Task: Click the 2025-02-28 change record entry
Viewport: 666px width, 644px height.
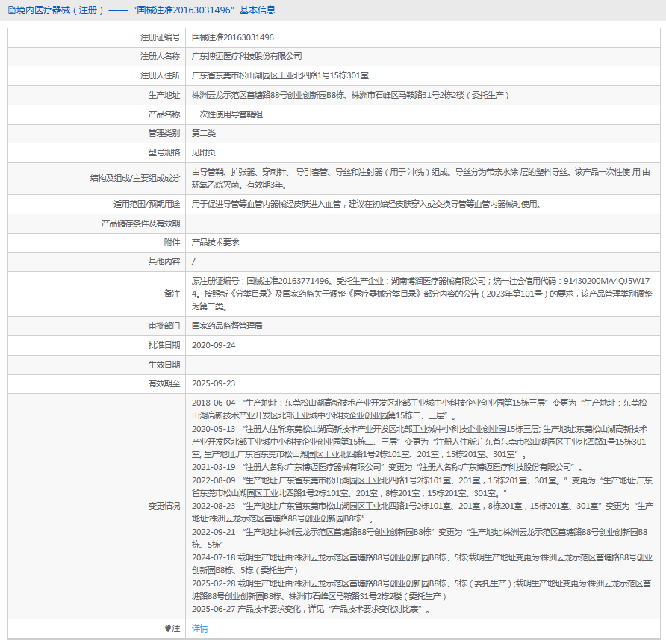Action: (x=421, y=589)
